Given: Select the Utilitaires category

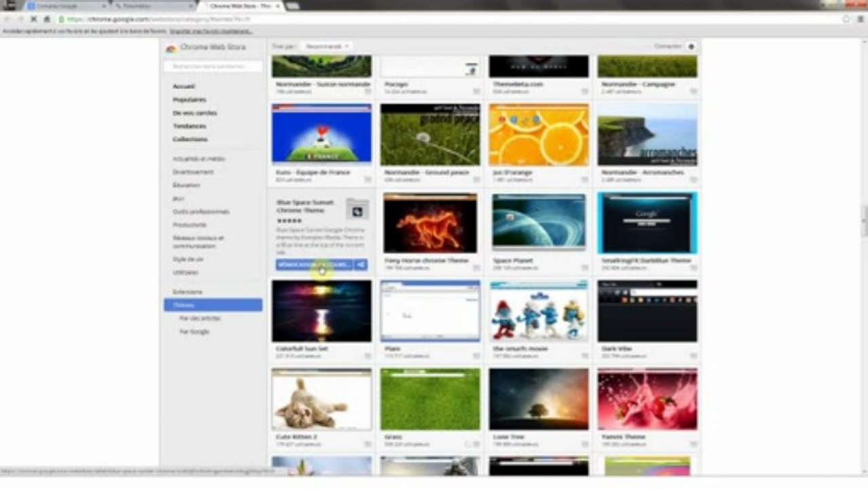Looking at the screenshot, I should click(x=185, y=272).
